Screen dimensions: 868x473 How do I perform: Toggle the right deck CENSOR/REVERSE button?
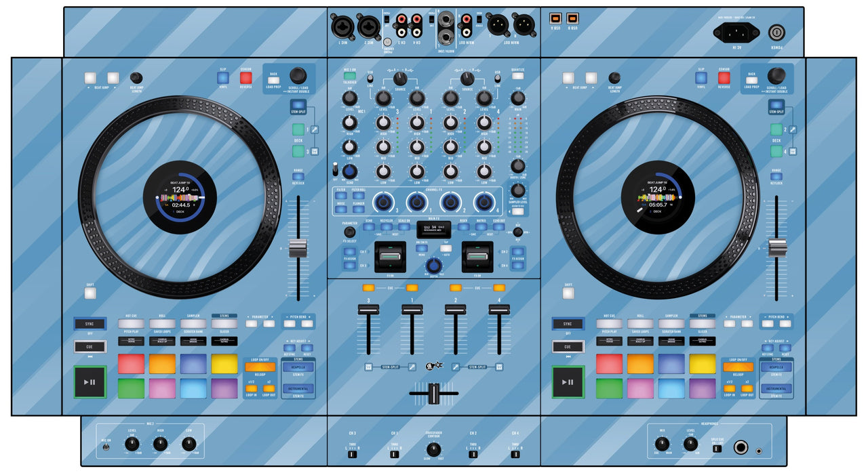click(x=724, y=78)
